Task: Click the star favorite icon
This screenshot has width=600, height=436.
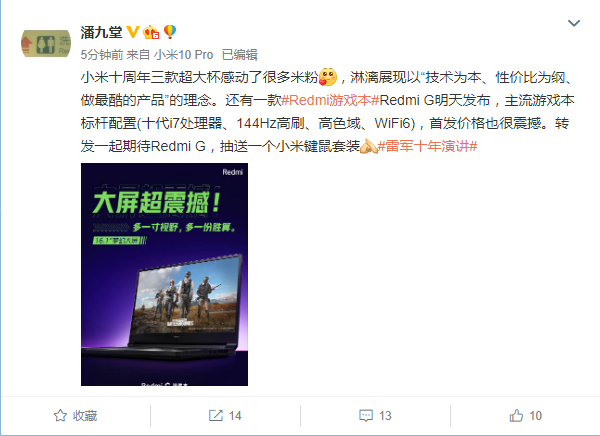Action: (x=60, y=415)
